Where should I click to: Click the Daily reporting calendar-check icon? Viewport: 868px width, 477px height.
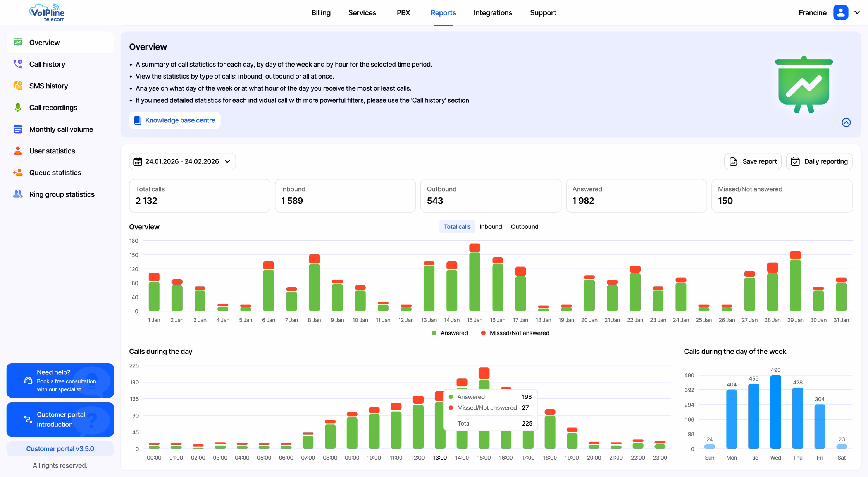point(795,161)
